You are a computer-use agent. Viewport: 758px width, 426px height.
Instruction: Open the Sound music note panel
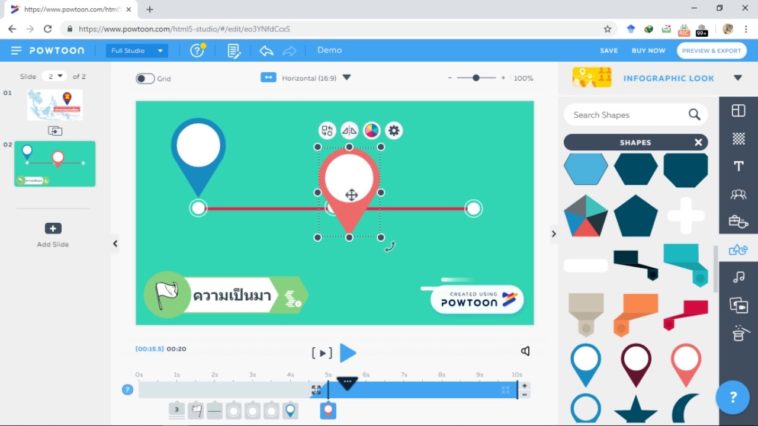(738, 277)
